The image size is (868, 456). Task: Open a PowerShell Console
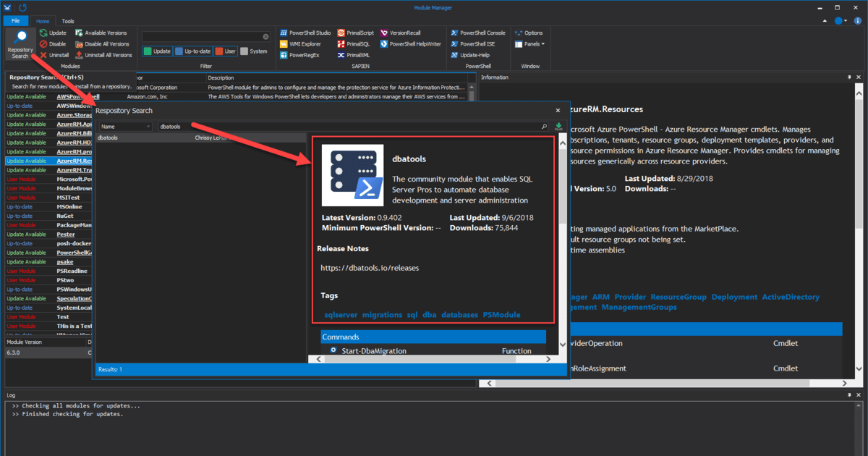pos(481,33)
